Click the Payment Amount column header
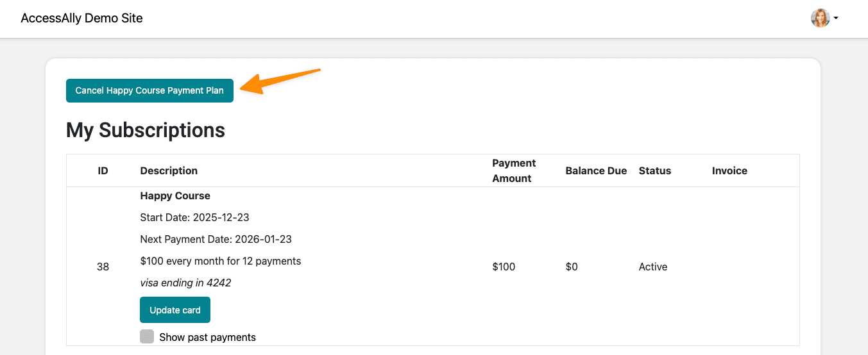Image resolution: width=868 pixels, height=355 pixels. coord(513,170)
